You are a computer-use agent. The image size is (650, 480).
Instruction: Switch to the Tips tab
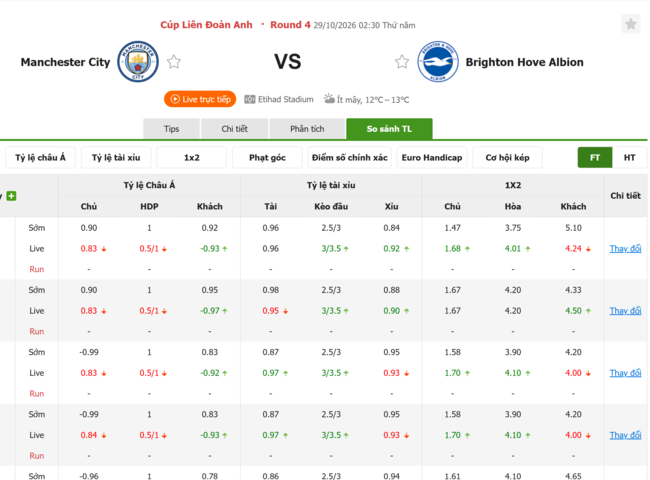[x=171, y=129]
